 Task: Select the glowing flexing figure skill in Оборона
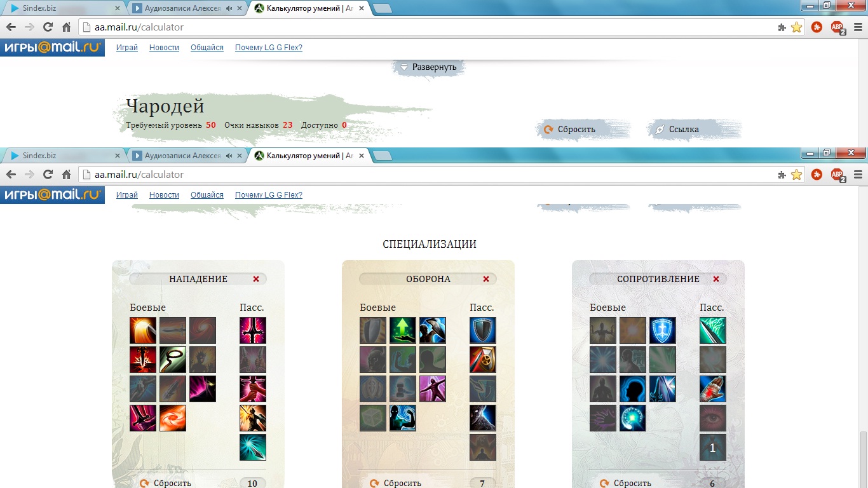click(403, 418)
